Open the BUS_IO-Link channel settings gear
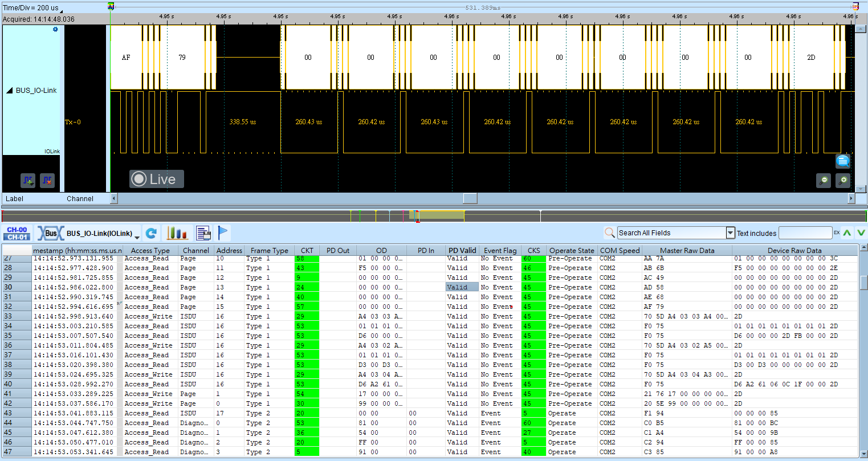Image resolution: width=868 pixels, height=461 pixels. click(55, 29)
